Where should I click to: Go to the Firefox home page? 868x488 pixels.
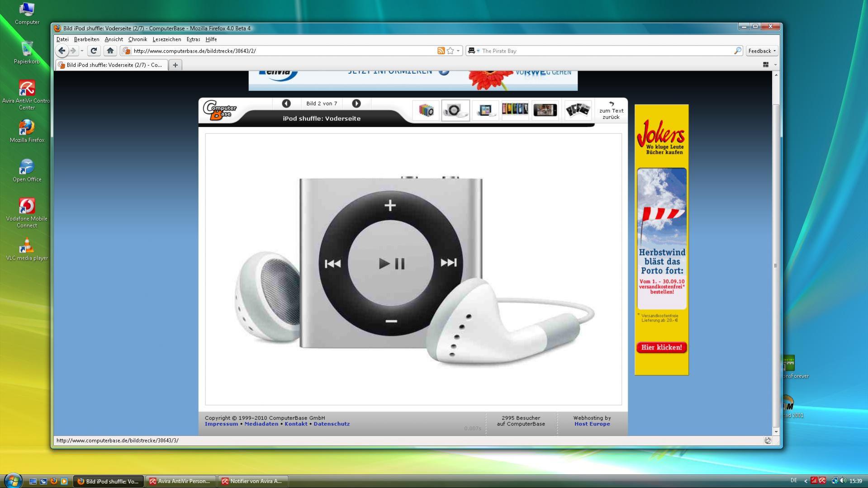pos(110,51)
